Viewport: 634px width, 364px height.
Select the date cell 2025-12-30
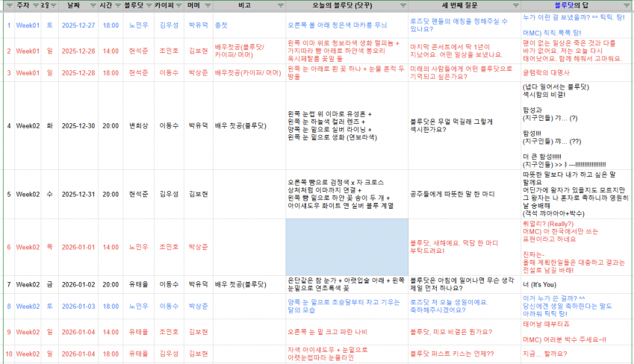click(x=78, y=126)
